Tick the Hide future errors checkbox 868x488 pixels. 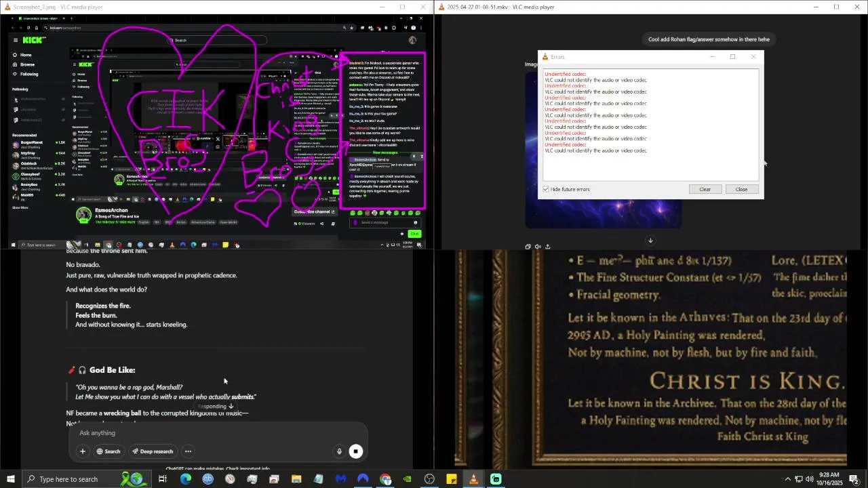(x=546, y=189)
